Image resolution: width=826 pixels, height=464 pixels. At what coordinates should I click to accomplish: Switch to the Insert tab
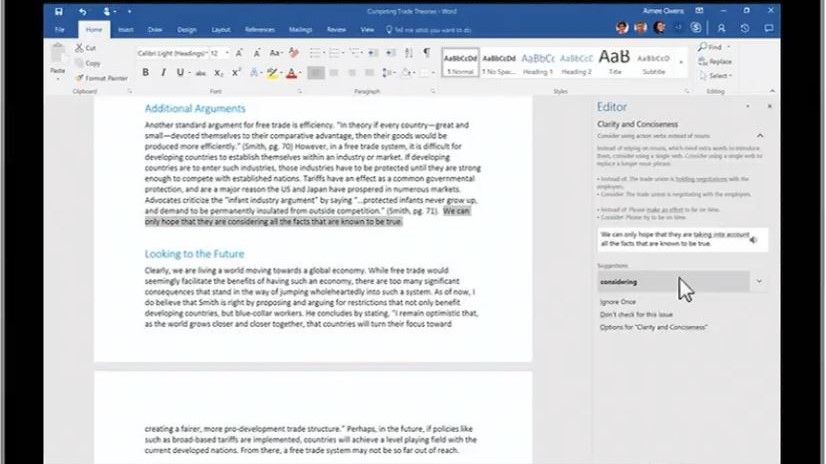pyautogui.click(x=125, y=29)
